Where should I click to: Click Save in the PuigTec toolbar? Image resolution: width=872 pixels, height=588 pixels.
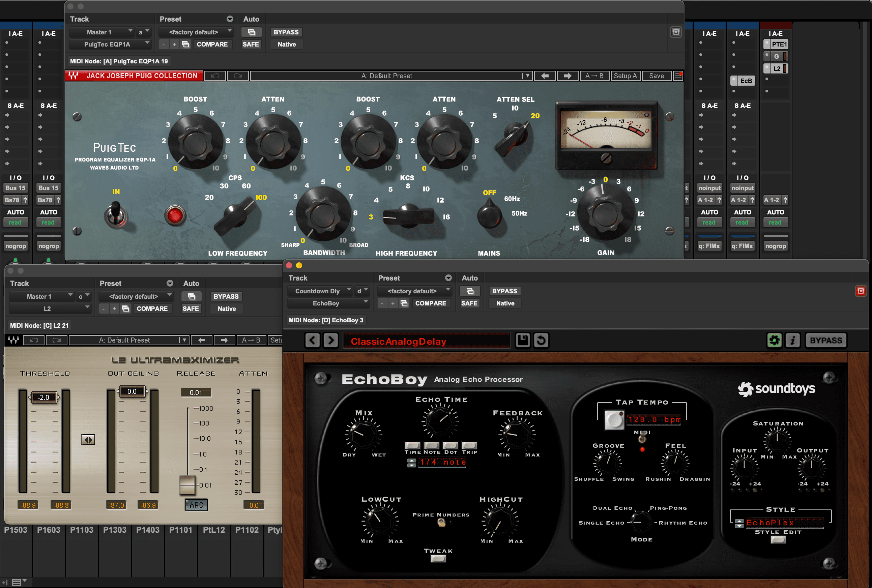click(656, 76)
